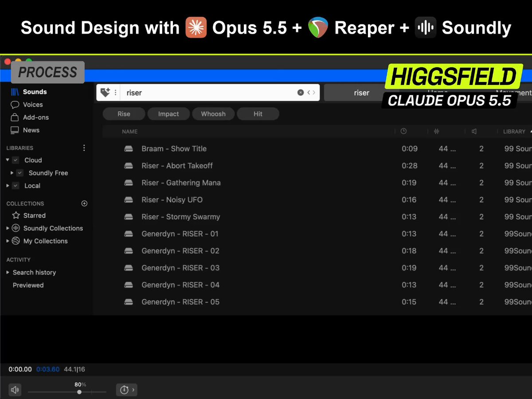
Task: Click the 0:28 duration of Riser - Abort Takeoff
Action: (409, 166)
